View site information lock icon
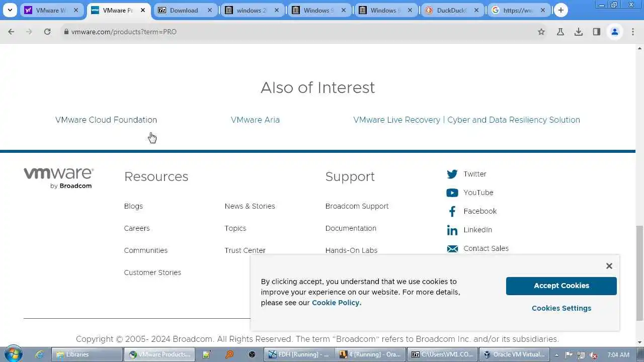Image resolution: width=644 pixels, height=362 pixels. point(66,32)
